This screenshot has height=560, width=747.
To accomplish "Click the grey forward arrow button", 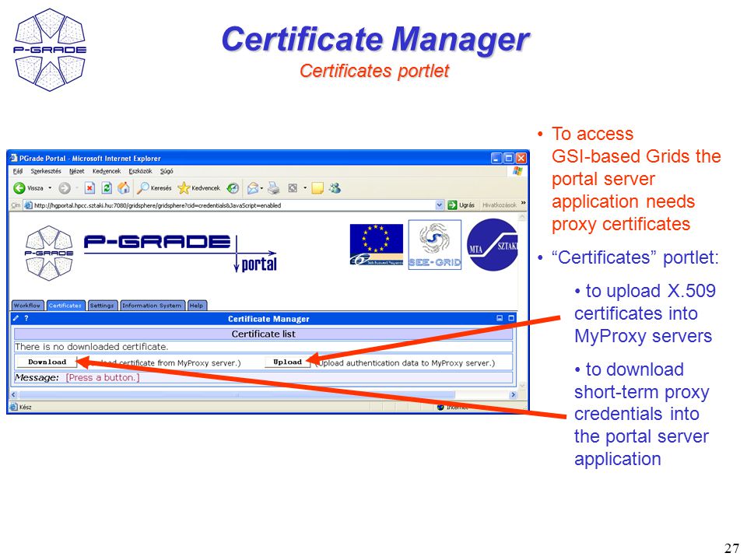I will (65, 188).
